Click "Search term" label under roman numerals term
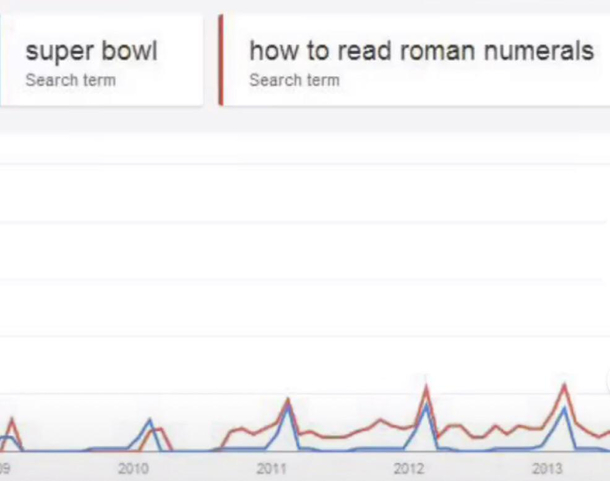 coord(294,81)
